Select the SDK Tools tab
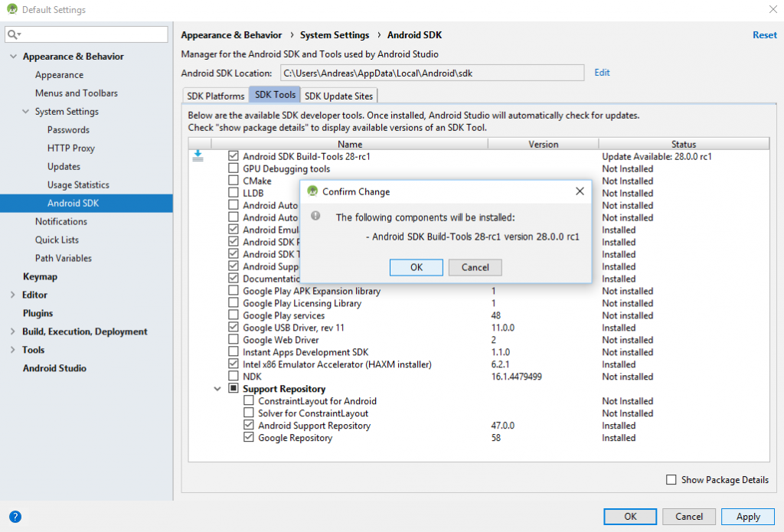Screen dimensions: 784x532 275,94
